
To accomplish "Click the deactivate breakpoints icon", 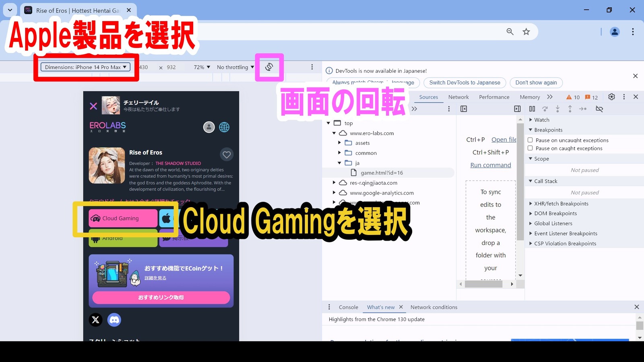I will (x=599, y=109).
